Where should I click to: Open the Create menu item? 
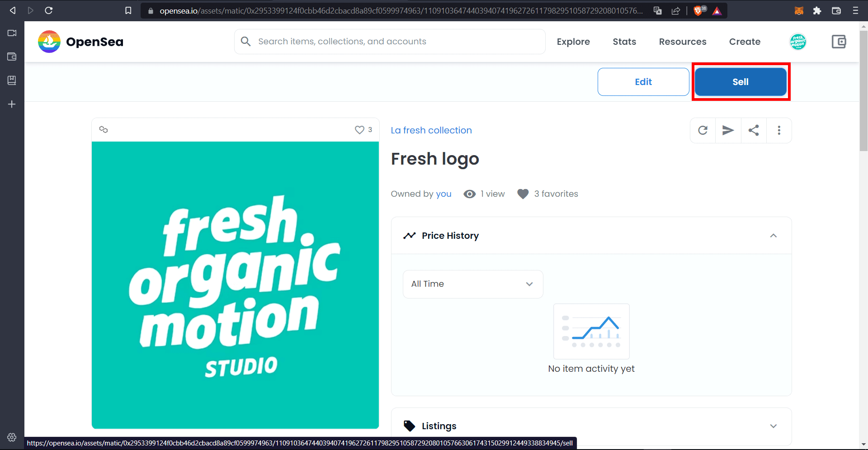(745, 42)
